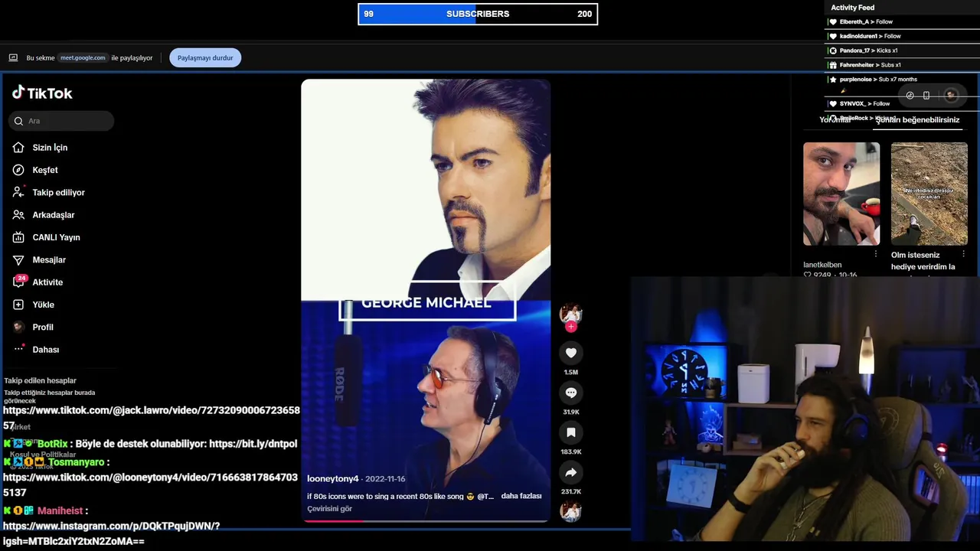980x551 pixels.
Task: Expand caption with daha fazlası
Action: tap(521, 496)
